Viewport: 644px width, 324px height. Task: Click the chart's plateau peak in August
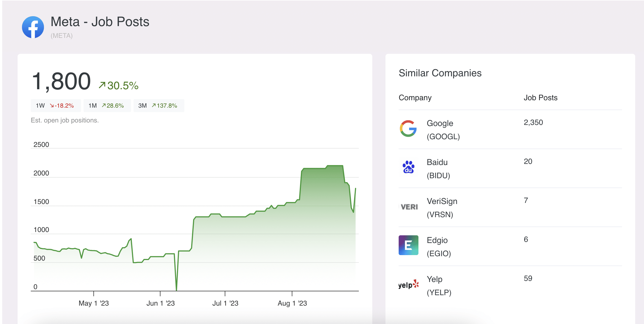click(335, 166)
